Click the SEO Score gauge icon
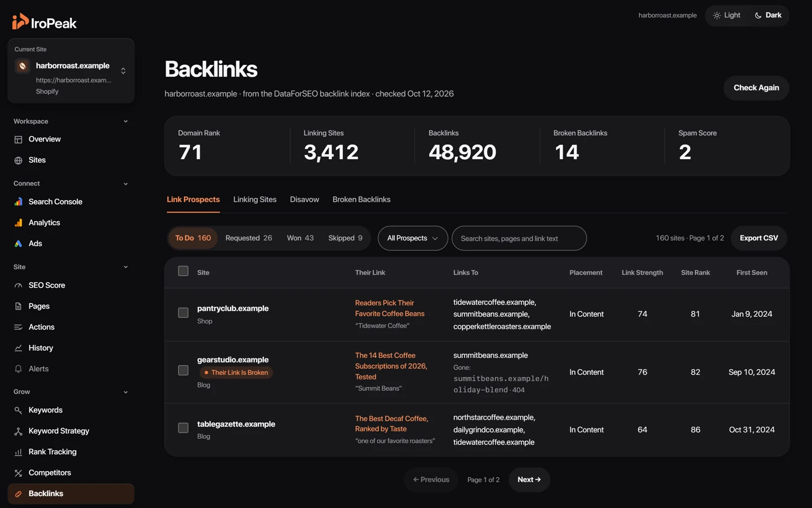The image size is (812, 508). [18, 286]
